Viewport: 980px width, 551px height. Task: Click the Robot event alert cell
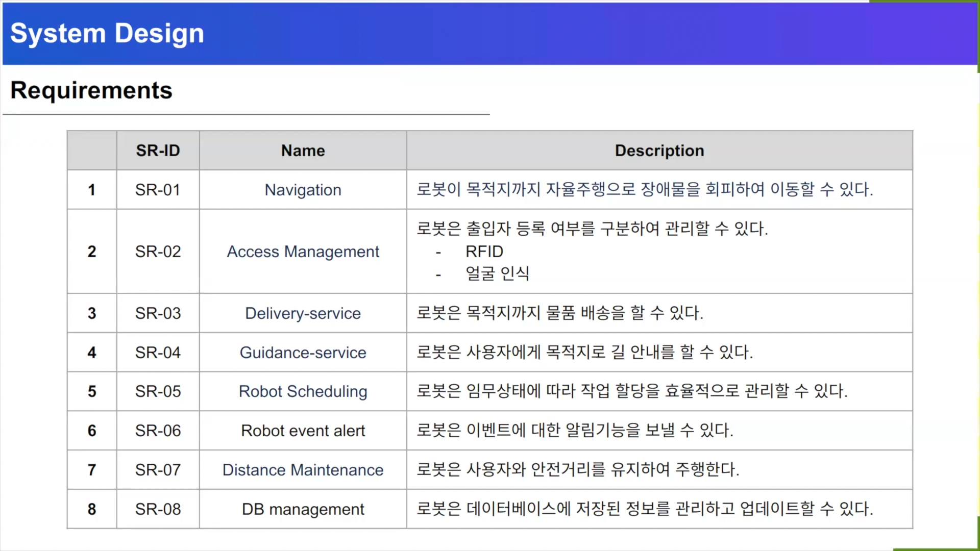tap(303, 431)
